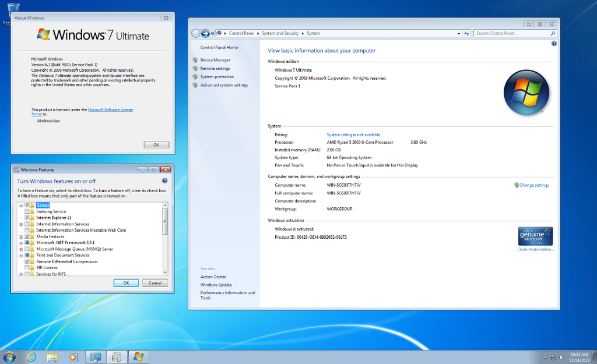Image resolution: width=597 pixels, height=364 pixels.
Task: Expand the Microsoft .NET Framework 3.5.1 node
Action: pyautogui.click(x=22, y=243)
